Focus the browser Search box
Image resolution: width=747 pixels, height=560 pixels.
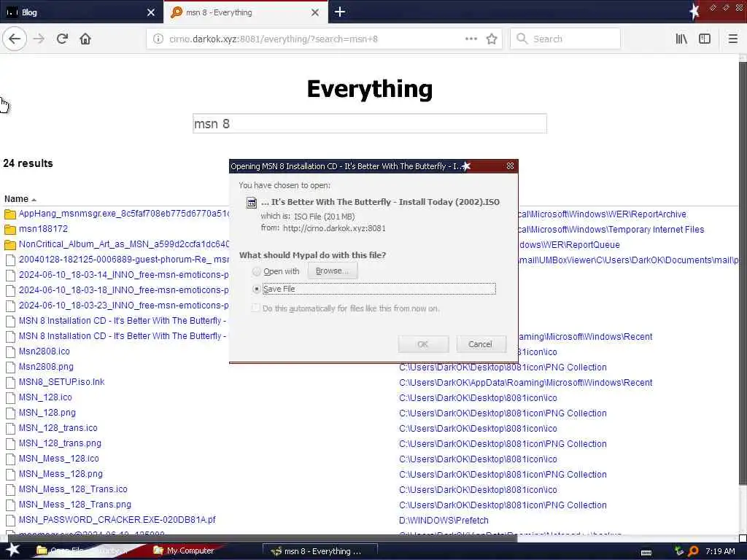pyautogui.click(x=565, y=39)
